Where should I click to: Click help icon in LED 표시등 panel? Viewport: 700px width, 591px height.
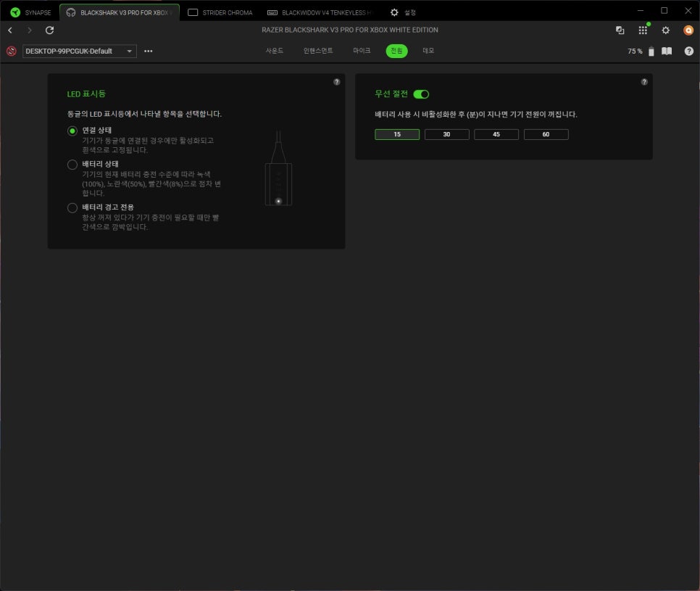336,82
